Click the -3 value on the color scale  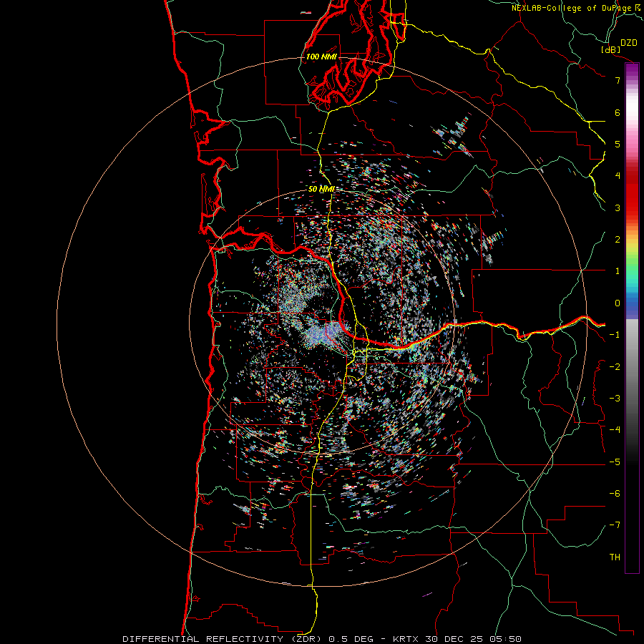[x=615, y=399]
